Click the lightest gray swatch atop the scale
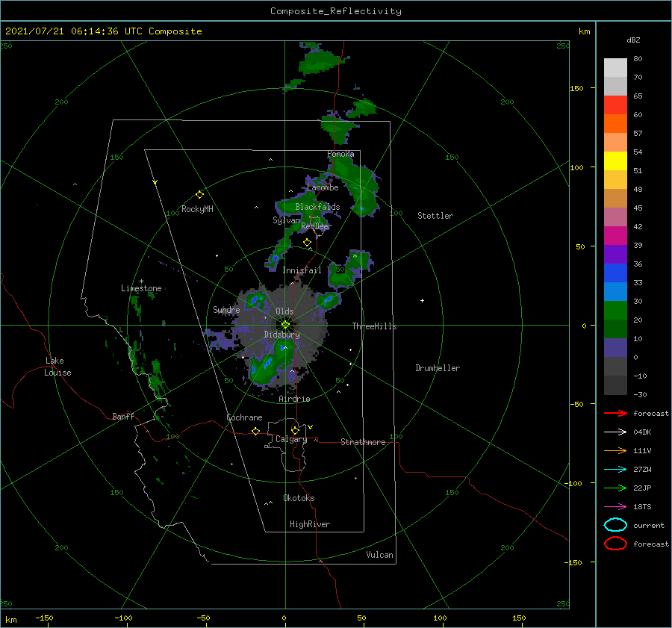The width and height of the screenshot is (672, 628). point(615,68)
